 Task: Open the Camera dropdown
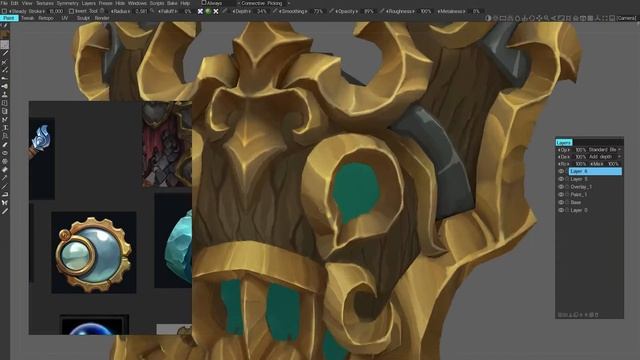pyautogui.click(x=626, y=18)
